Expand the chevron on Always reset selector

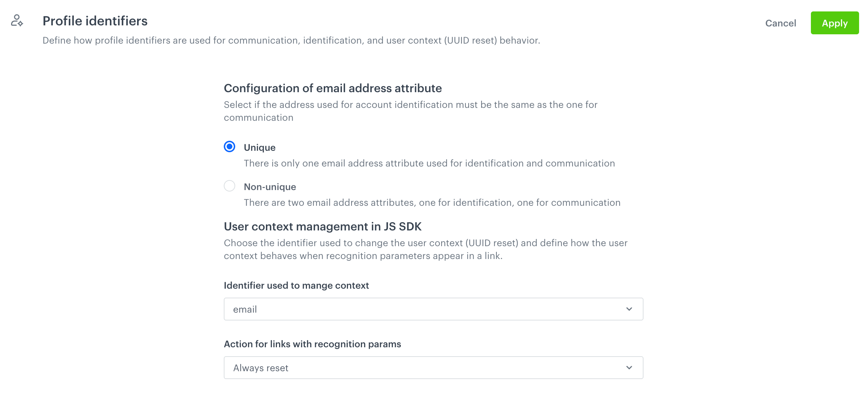(629, 367)
